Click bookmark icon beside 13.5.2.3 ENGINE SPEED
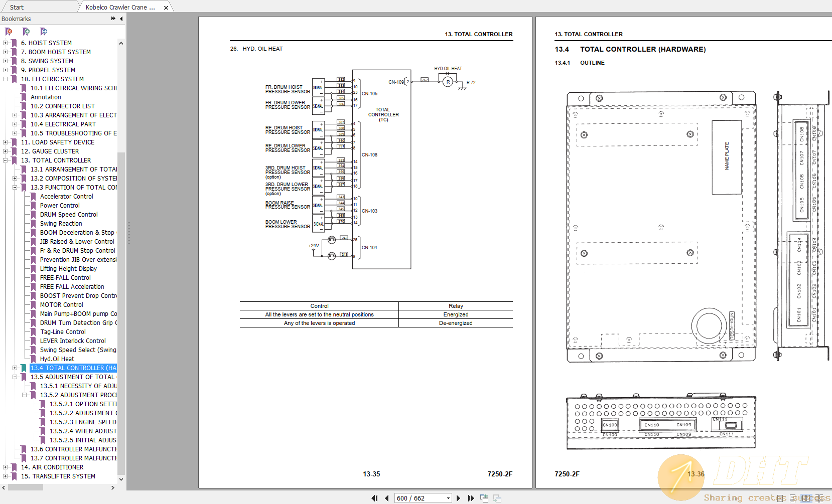The width and height of the screenshot is (832, 504). click(x=43, y=422)
